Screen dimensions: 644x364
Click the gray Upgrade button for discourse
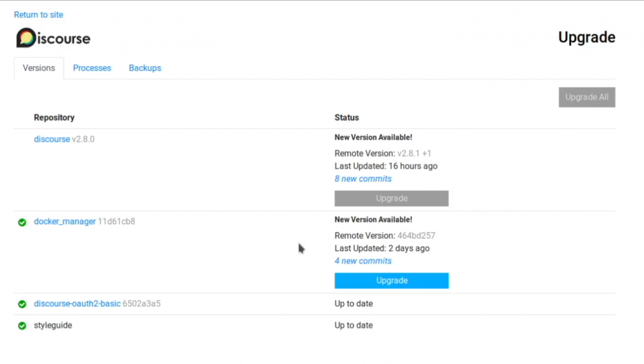coord(391,198)
